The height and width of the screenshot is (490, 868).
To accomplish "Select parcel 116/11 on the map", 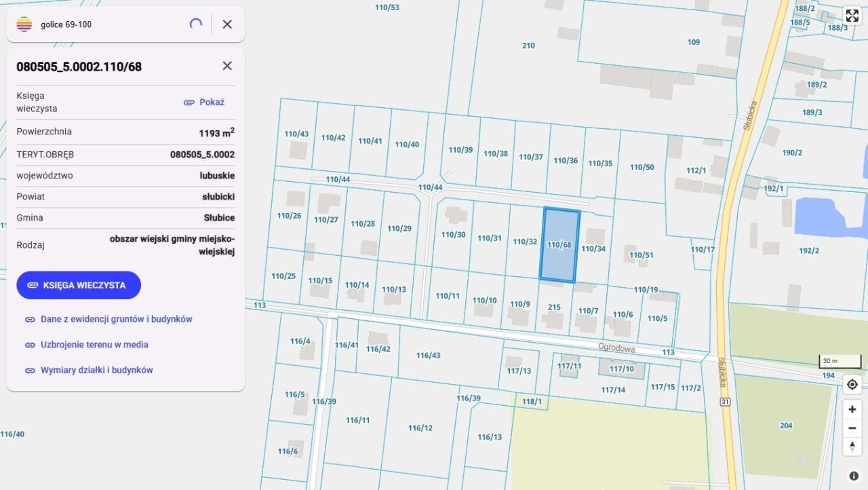I will click(x=357, y=420).
